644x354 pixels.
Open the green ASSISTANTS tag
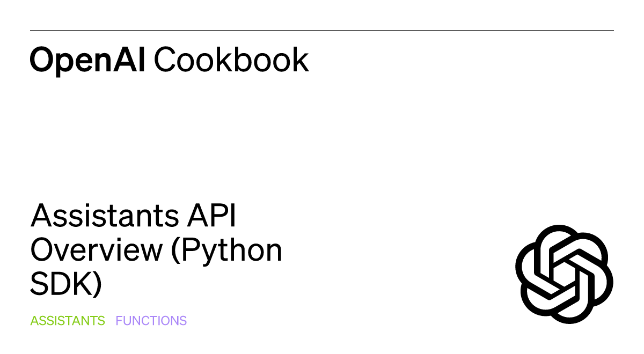pyautogui.click(x=68, y=321)
